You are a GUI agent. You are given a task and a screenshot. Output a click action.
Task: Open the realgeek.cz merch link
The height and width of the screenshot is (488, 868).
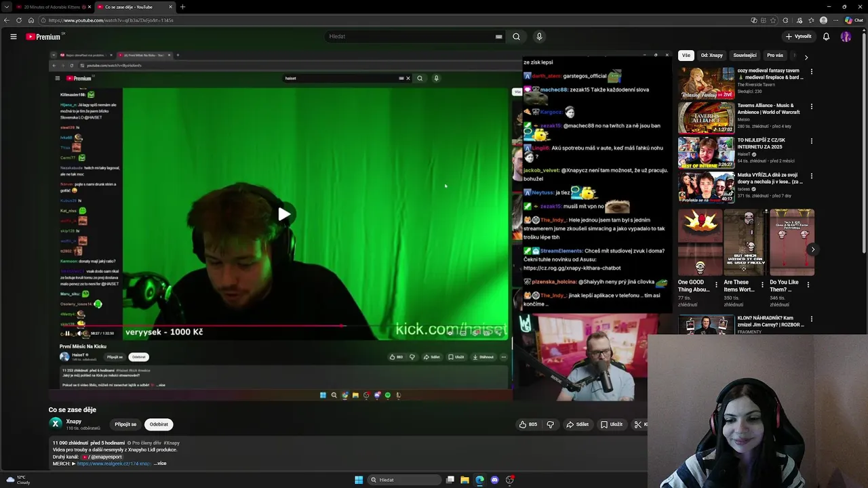114,464
